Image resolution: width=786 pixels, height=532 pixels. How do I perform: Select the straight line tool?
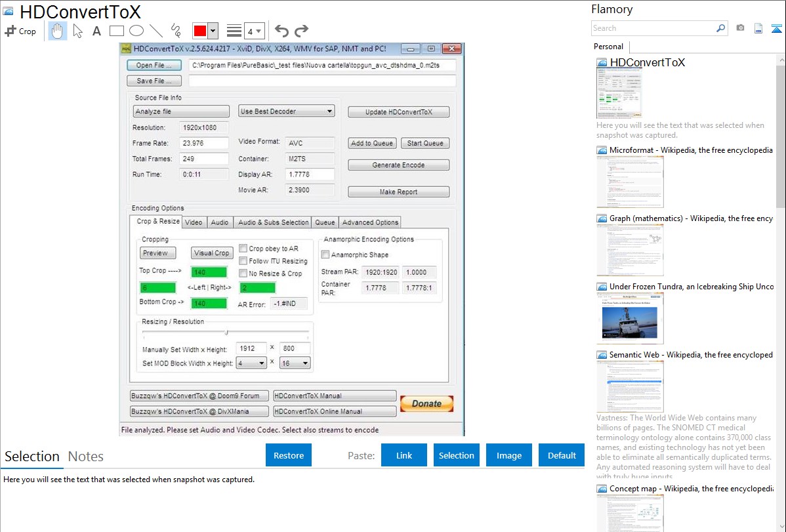coord(156,31)
